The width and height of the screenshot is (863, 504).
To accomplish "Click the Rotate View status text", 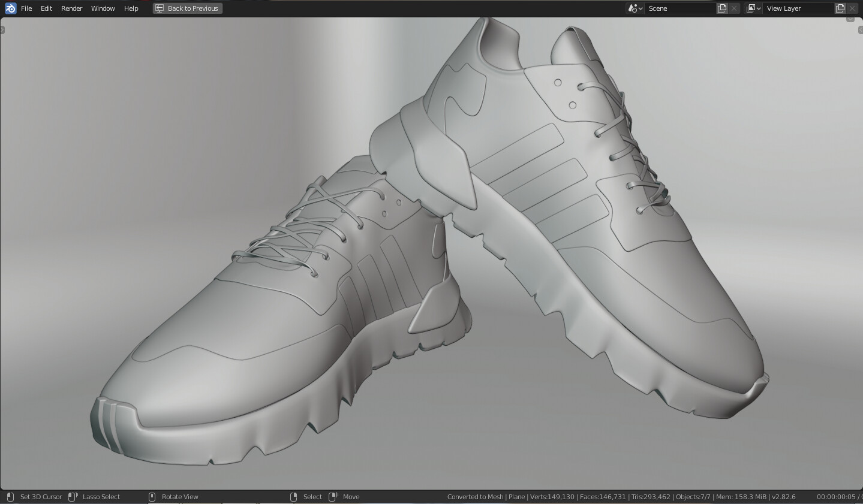I will [x=180, y=497].
